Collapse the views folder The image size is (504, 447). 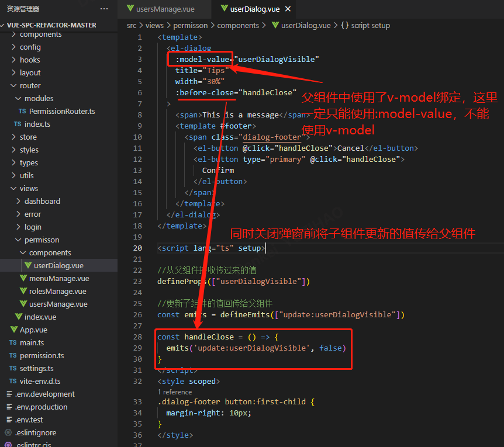[13, 188]
